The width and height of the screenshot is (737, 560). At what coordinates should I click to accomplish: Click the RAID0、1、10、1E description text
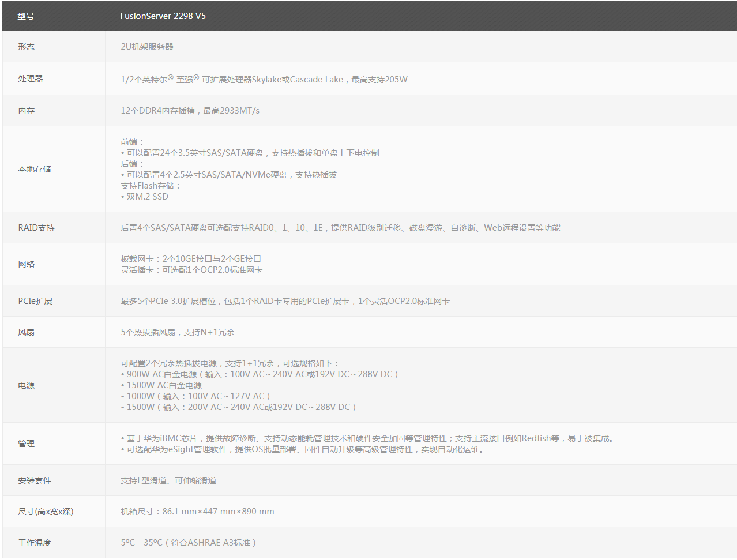[x=340, y=228]
